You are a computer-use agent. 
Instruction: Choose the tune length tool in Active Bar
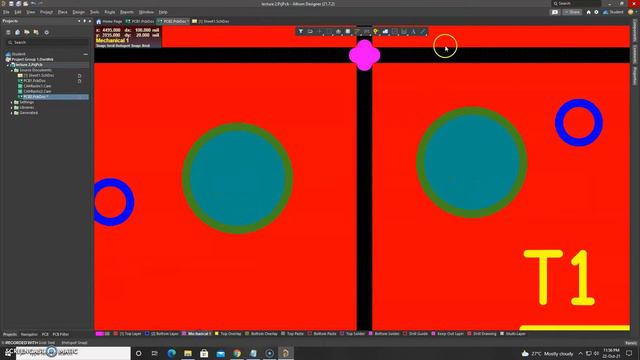(367, 31)
